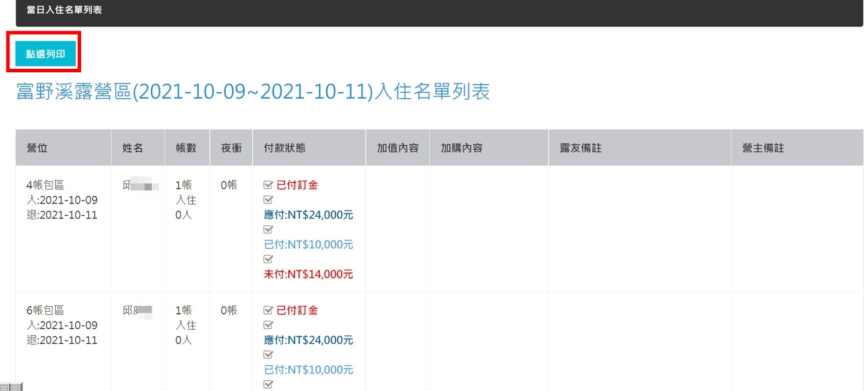Click 已付訂金 status in the 4帳包區 row

point(298,185)
